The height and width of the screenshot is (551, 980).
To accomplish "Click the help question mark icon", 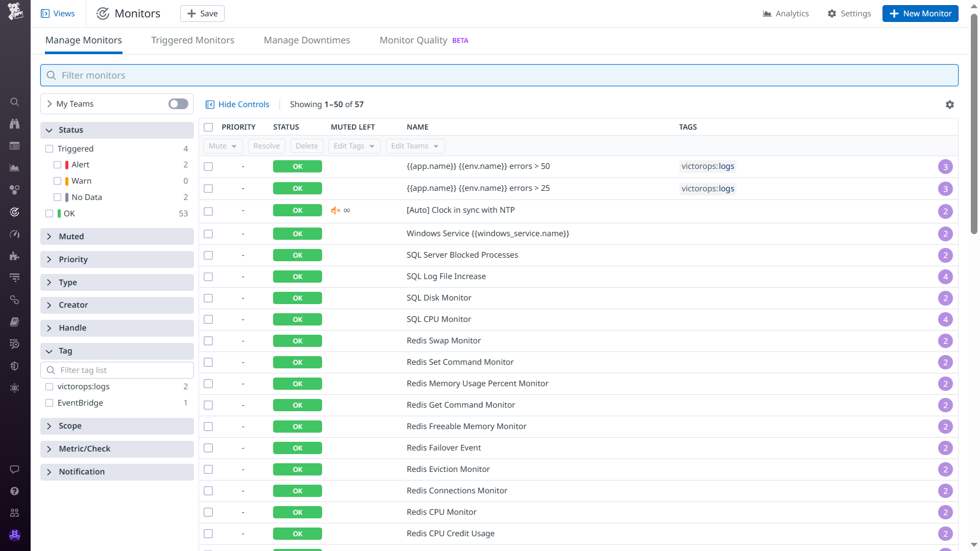I will (15, 491).
